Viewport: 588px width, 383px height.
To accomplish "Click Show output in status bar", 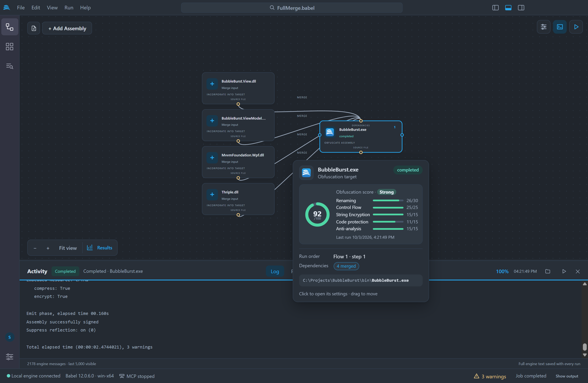I will pos(567,376).
